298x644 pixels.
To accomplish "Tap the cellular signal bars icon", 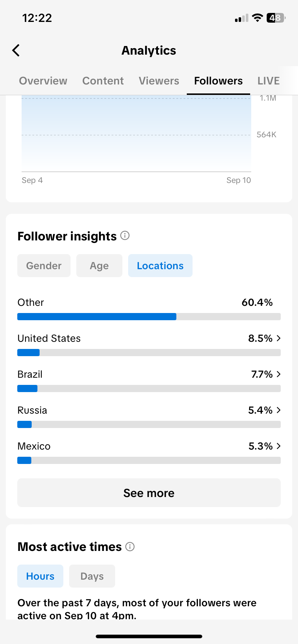I will coord(241,18).
